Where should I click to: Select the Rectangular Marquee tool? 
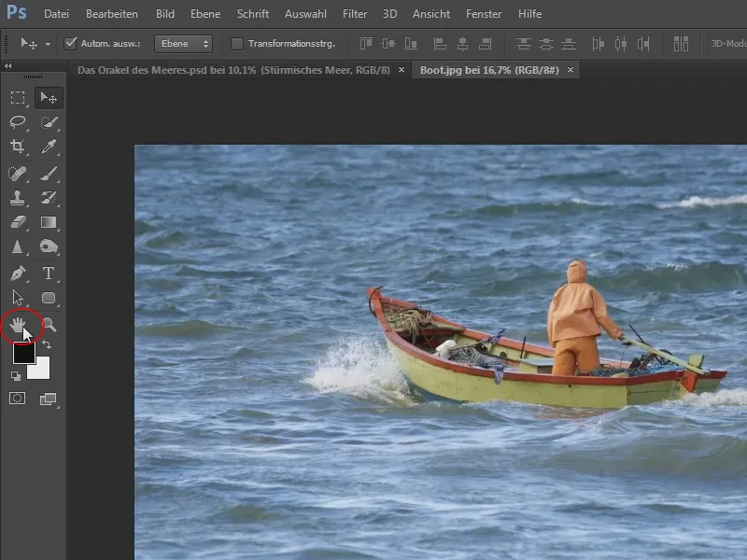click(x=18, y=97)
